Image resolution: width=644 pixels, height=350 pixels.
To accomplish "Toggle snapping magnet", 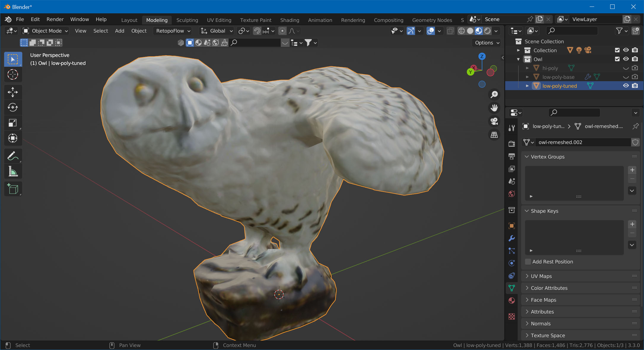I will pyautogui.click(x=257, y=31).
